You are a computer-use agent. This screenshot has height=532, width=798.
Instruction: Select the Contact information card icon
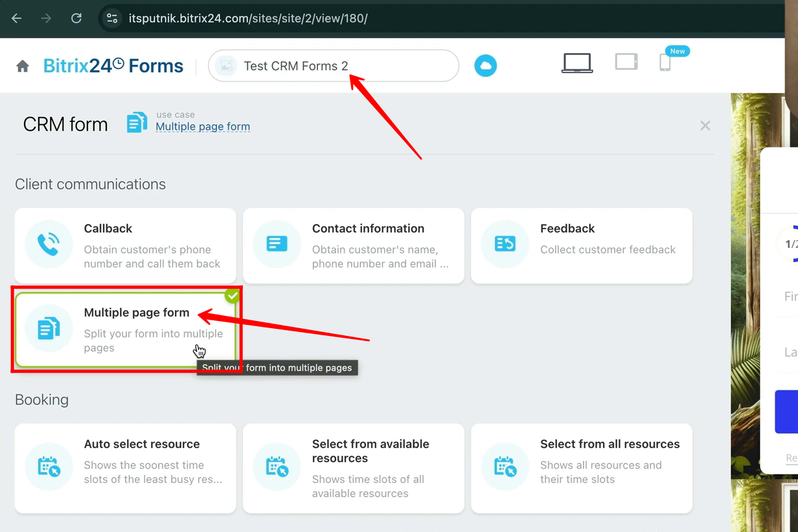click(x=277, y=243)
